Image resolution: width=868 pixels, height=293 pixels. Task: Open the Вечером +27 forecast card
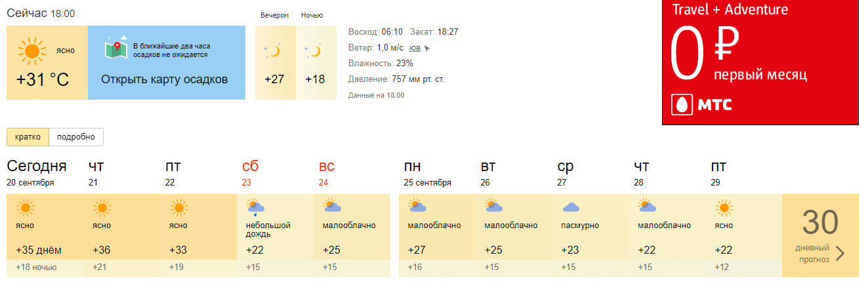coord(274,63)
